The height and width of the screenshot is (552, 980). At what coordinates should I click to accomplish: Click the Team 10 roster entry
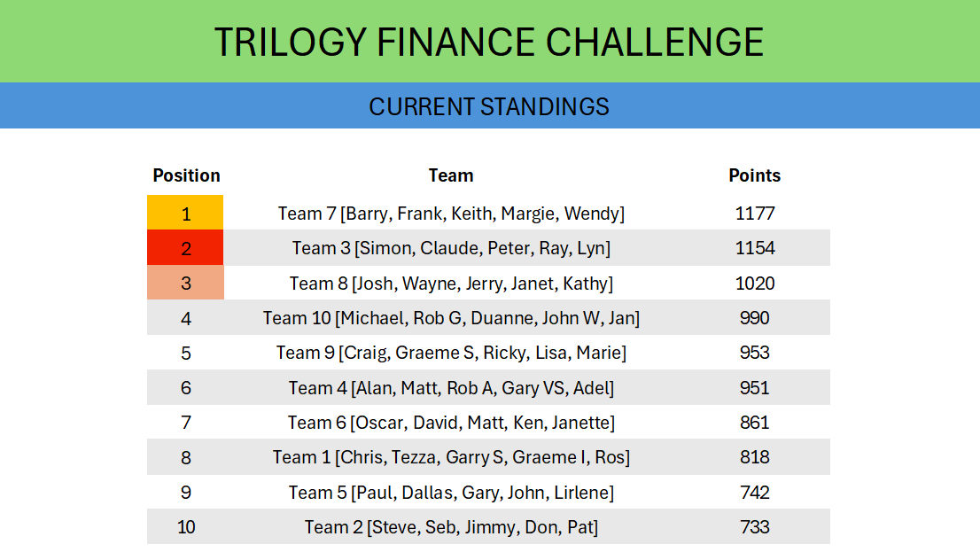pyautogui.click(x=451, y=318)
